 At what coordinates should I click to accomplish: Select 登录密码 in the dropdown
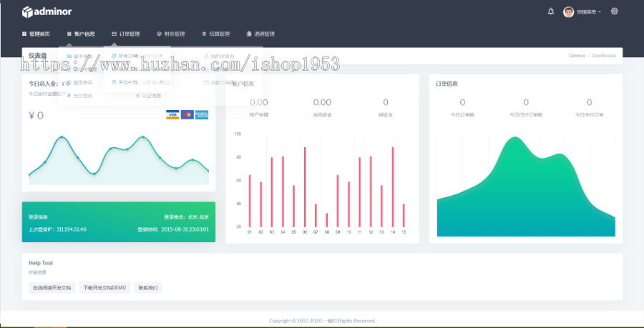tap(79, 83)
